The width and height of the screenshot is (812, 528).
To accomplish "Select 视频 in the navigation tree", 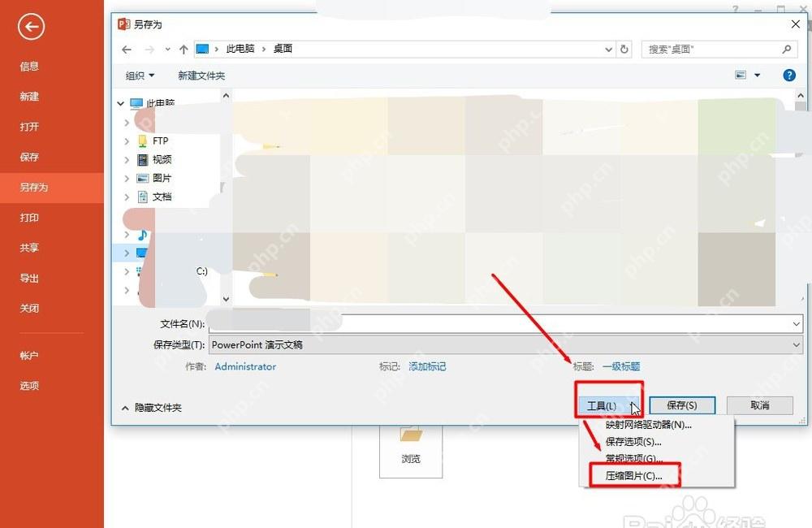I will click(162, 159).
